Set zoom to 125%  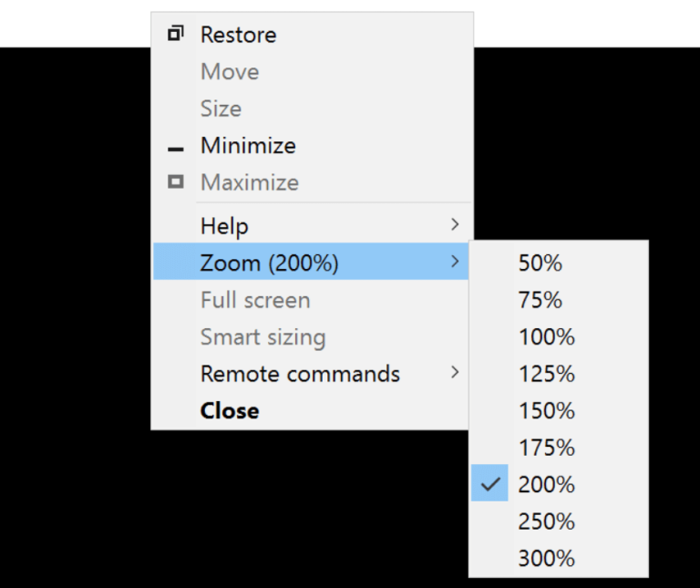coord(559,373)
